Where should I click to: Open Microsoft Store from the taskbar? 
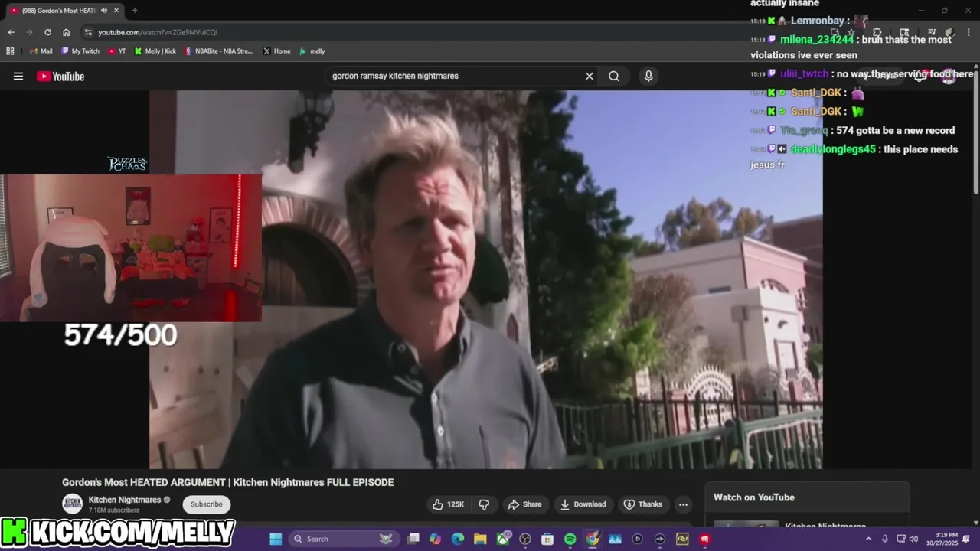click(x=547, y=539)
